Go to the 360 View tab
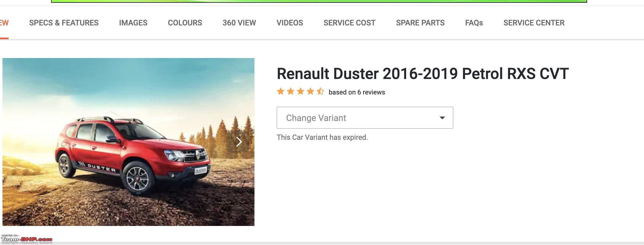 tap(239, 23)
